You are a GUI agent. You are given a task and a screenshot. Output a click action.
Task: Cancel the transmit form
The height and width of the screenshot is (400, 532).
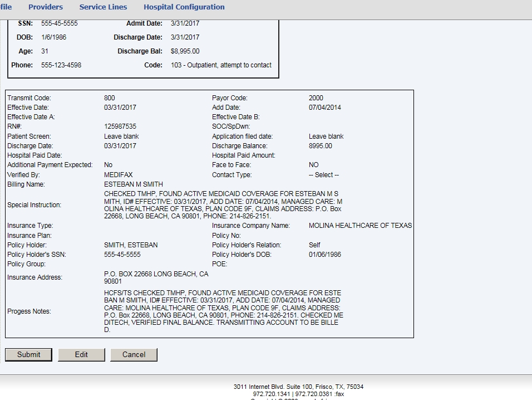pos(134,354)
